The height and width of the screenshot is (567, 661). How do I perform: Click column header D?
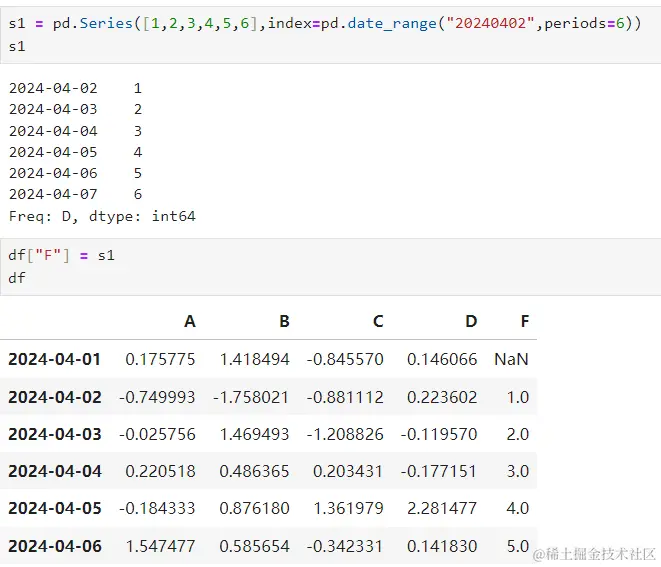point(471,321)
